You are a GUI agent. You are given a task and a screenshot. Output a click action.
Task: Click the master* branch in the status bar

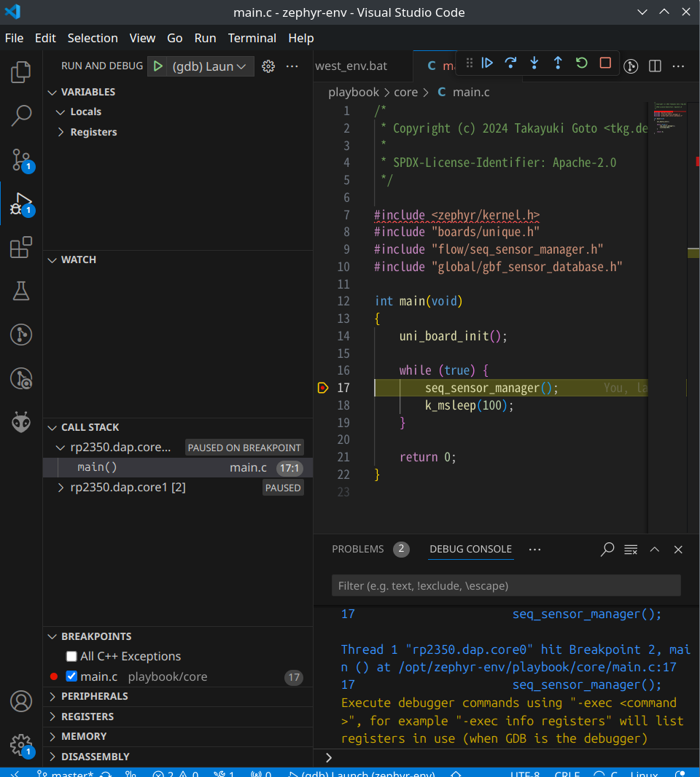pos(73,773)
